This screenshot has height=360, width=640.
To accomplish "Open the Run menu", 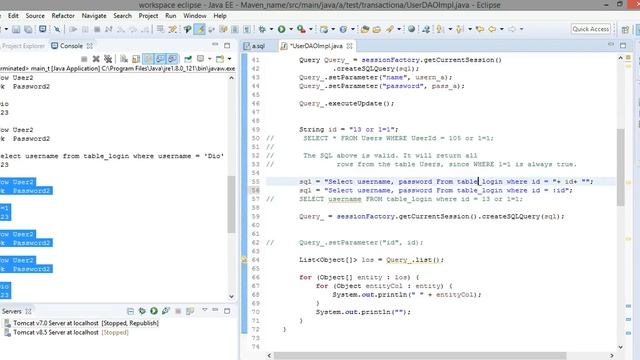I will tap(171, 16).
